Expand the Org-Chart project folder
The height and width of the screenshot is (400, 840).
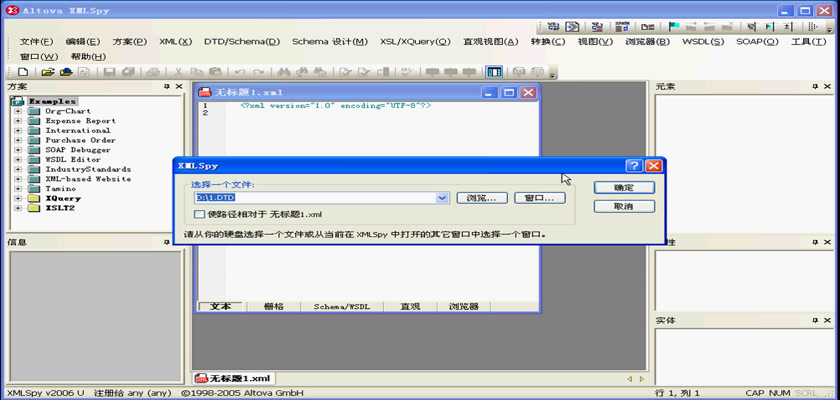[18, 111]
